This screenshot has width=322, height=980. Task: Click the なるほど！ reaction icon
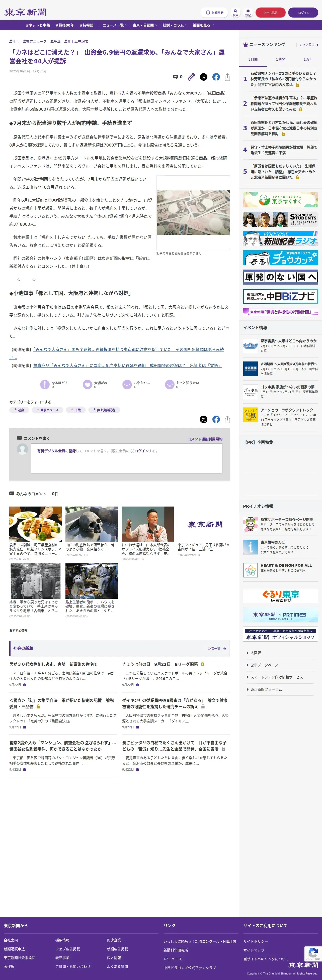[x=45, y=384]
